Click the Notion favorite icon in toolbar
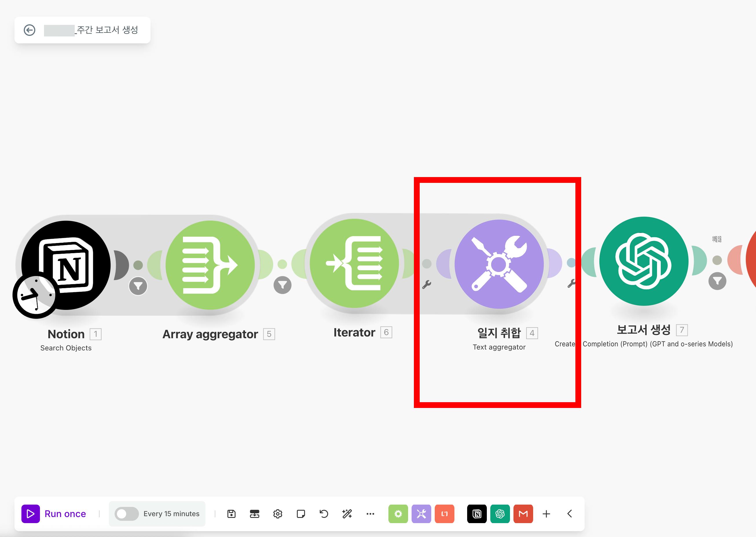This screenshot has height=537, width=756. click(x=476, y=514)
